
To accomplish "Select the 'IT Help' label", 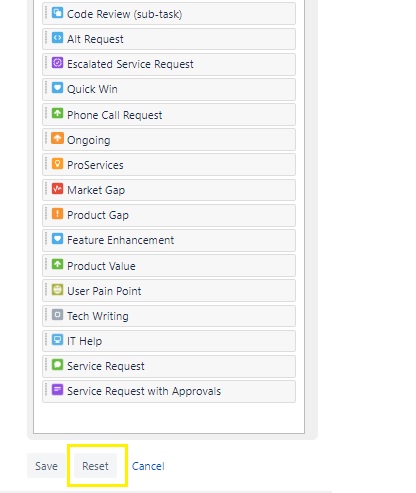I will 84,341.
